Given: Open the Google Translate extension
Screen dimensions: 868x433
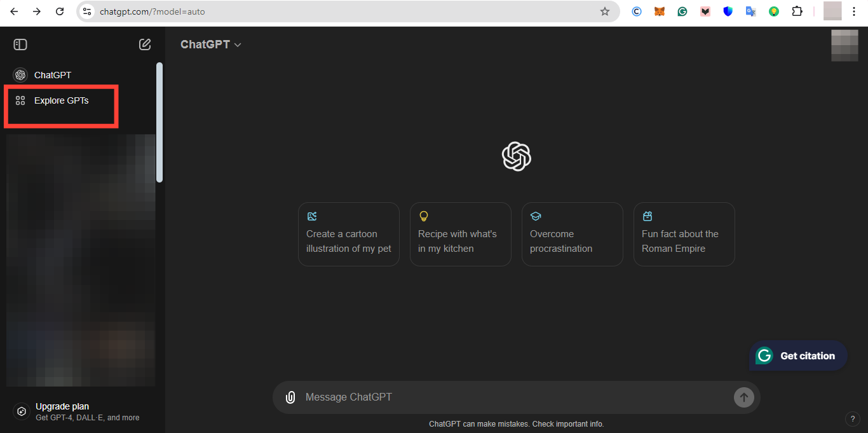Looking at the screenshot, I should pos(751,11).
